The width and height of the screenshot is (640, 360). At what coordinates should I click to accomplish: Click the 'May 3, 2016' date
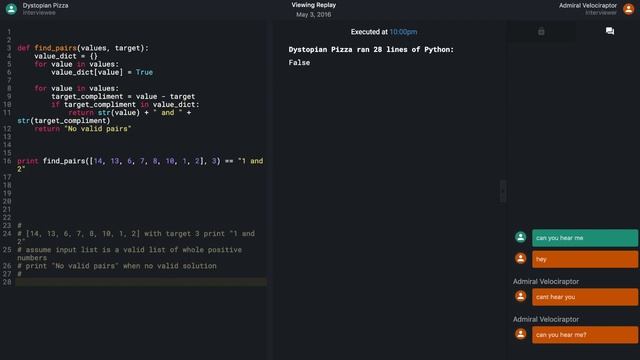tap(313, 15)
